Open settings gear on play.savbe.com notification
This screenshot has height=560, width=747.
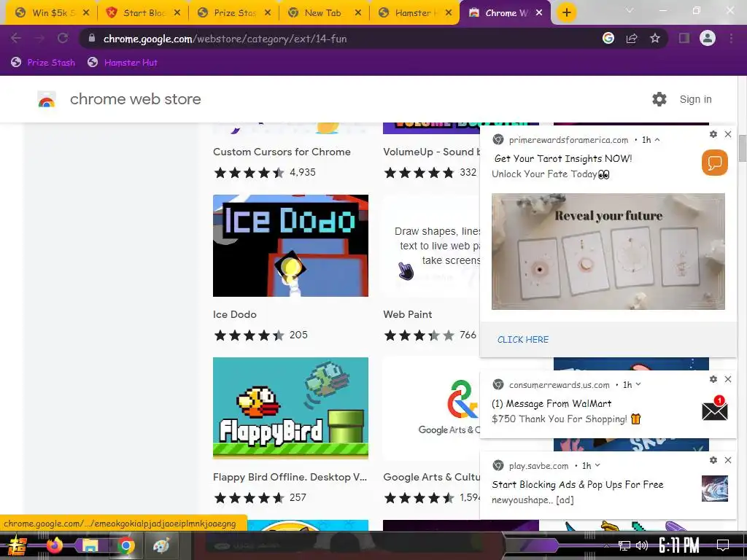[x=713, y=460]
